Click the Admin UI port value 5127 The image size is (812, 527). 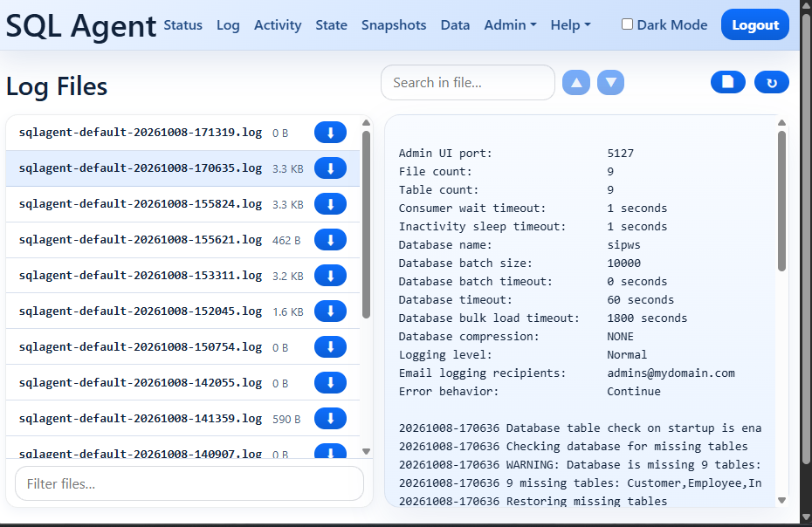point(621,154)
